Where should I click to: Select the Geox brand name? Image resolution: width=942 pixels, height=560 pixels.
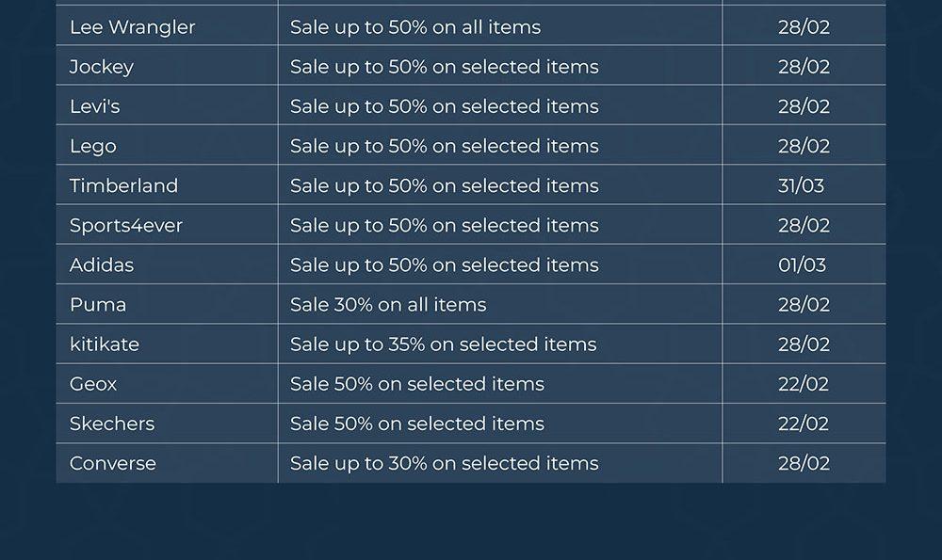point(93,383)
